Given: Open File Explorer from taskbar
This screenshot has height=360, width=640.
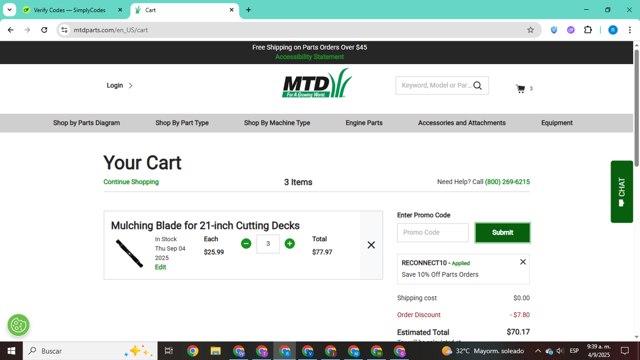Looking at the screenshot, I should click(x=216, y=351).
